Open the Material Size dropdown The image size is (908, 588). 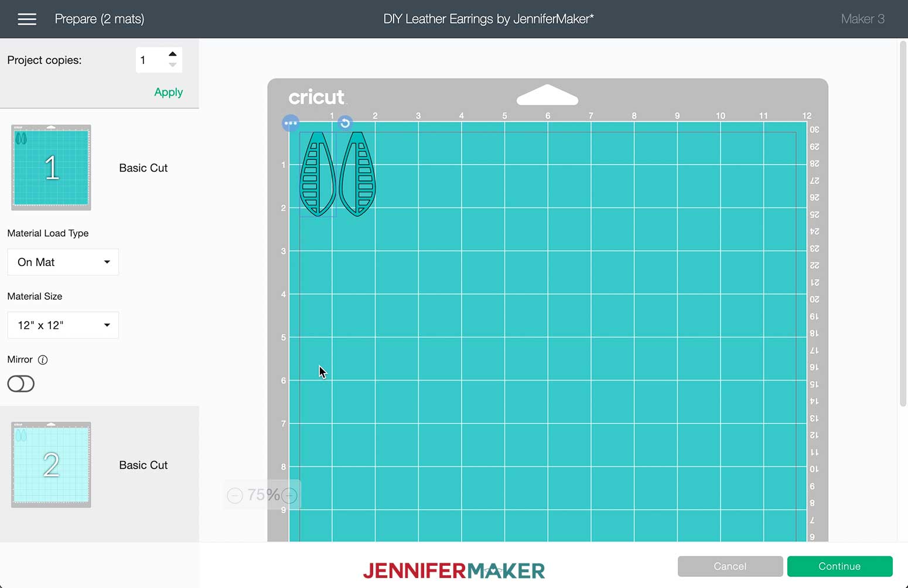pyautogui.click(x=63, y=325)
